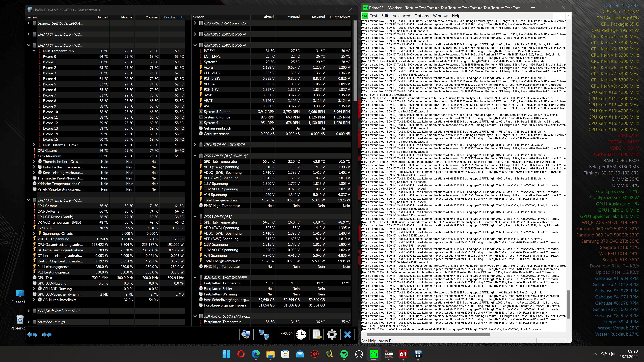Collapse the DDR5 DIMM [#3] sensor section
This screenshot has height=362, width=644.
click(195, 217)
